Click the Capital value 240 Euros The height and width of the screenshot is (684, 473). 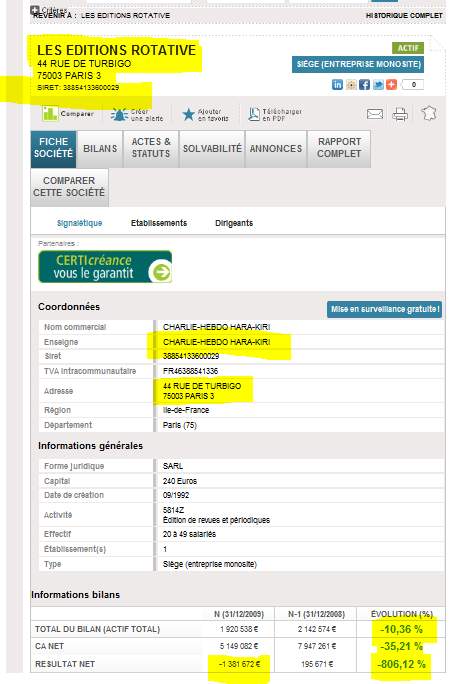pos(180,481)
